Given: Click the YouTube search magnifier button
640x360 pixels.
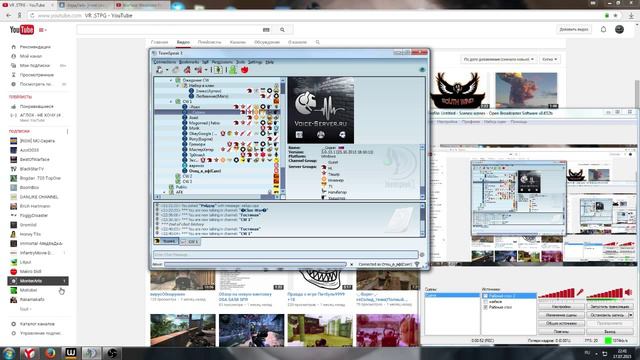Looking at the screenshot, I should pos(282,30).
